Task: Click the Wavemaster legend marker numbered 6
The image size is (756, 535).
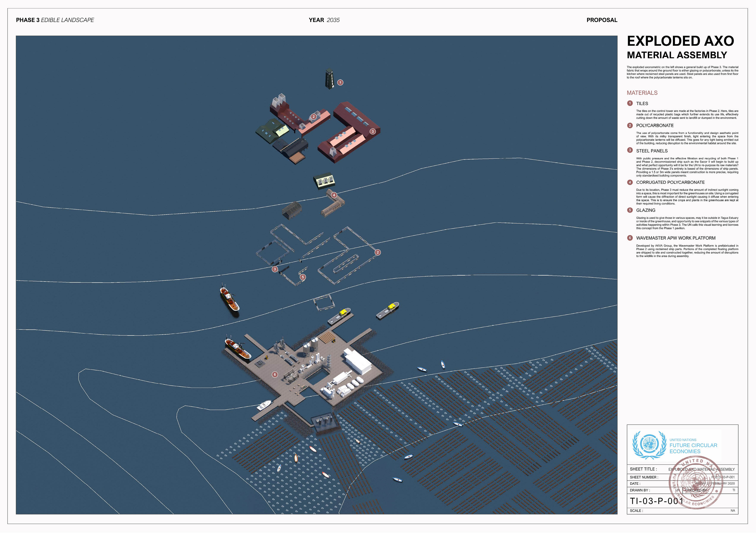Action: (630, 238)
